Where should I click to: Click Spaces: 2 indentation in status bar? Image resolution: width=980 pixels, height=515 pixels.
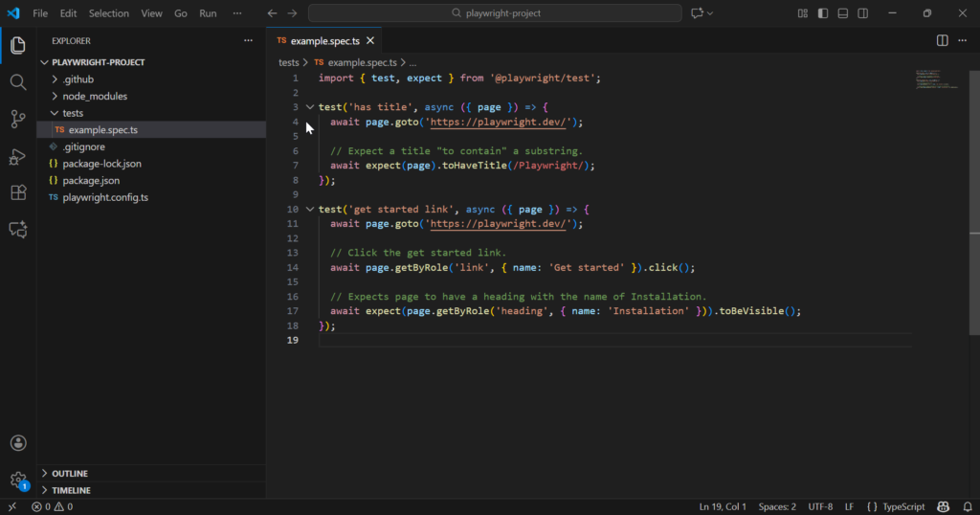[x=776, y=506]
